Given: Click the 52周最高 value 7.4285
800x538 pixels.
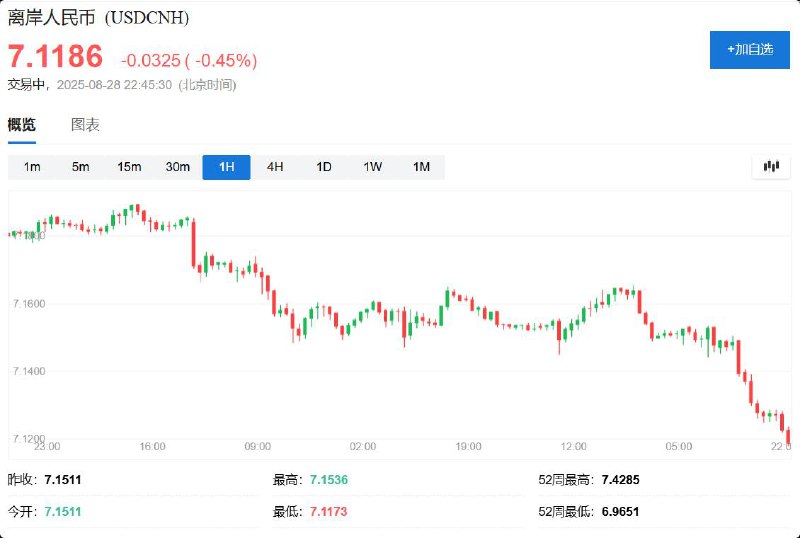Looking at the screenshot, I should pyautogui.click(x=620, y=480).
